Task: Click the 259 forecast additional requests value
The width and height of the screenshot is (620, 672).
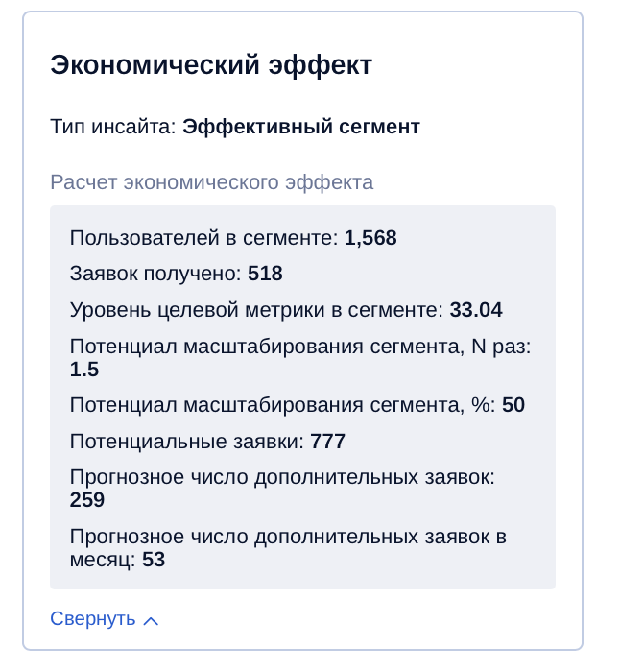Action: coord(87,500)
